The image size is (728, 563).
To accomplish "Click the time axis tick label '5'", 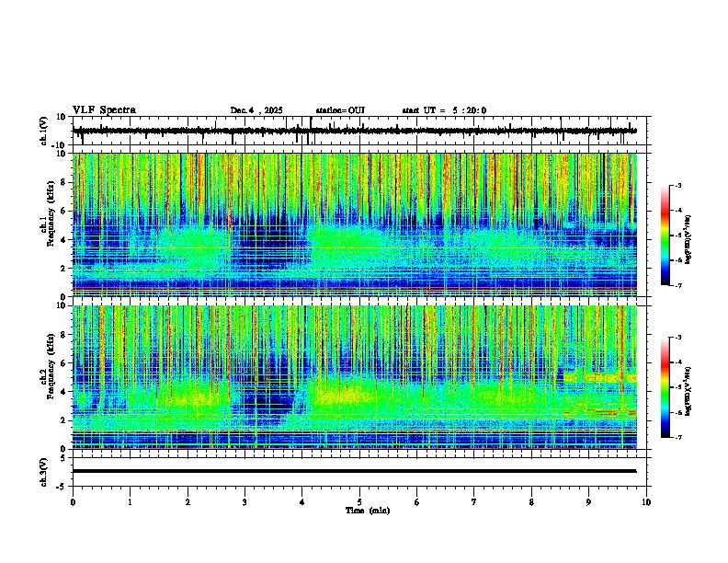I will pos(359,502).
